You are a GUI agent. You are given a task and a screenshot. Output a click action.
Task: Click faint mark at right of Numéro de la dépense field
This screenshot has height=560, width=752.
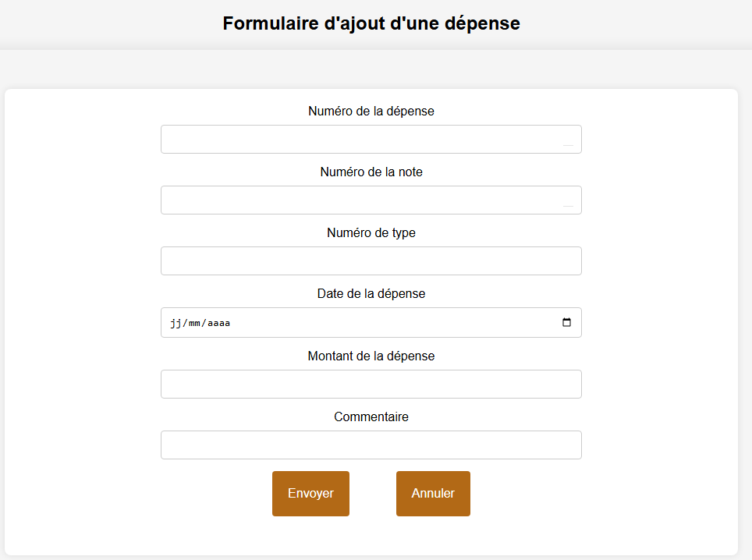tap(568, 144)
